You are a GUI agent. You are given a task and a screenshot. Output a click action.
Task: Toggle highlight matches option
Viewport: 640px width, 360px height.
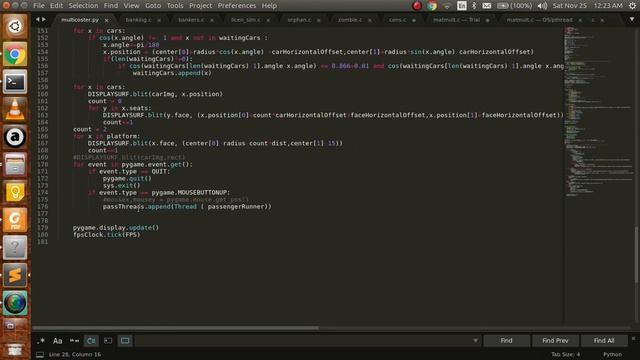tap(125, 340)
